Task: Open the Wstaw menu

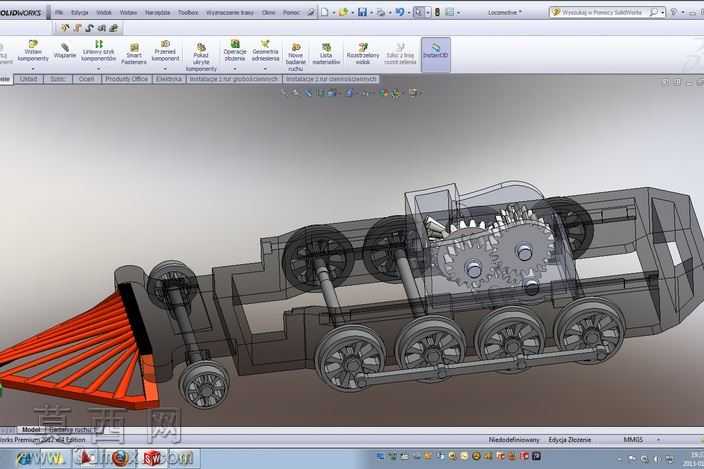Action: tap(128, 13)
